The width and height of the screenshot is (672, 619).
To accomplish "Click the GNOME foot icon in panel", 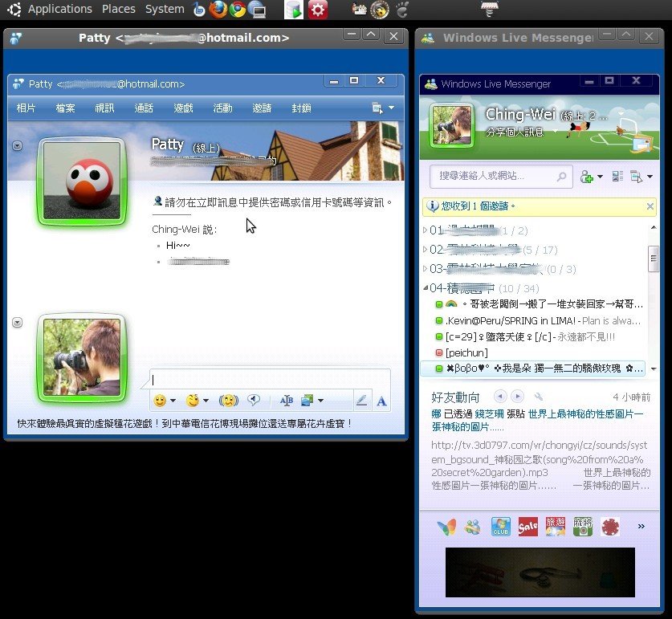I will [x=402, y=10].
